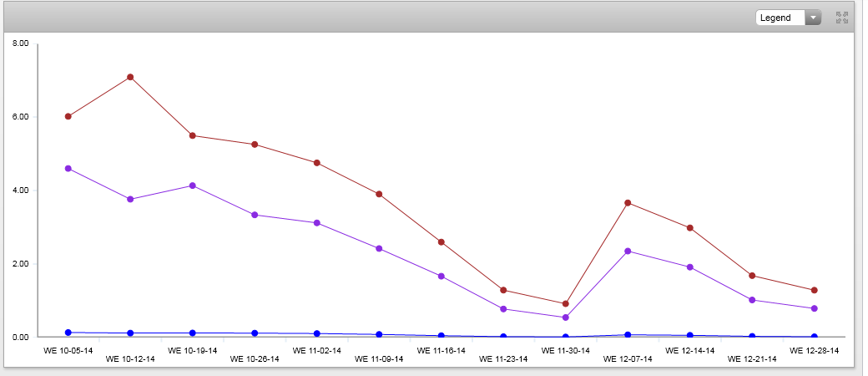Screen dimensions: 868x376
Task: Select the red data point at WE 10-26-14
Action: pos(255,145)
